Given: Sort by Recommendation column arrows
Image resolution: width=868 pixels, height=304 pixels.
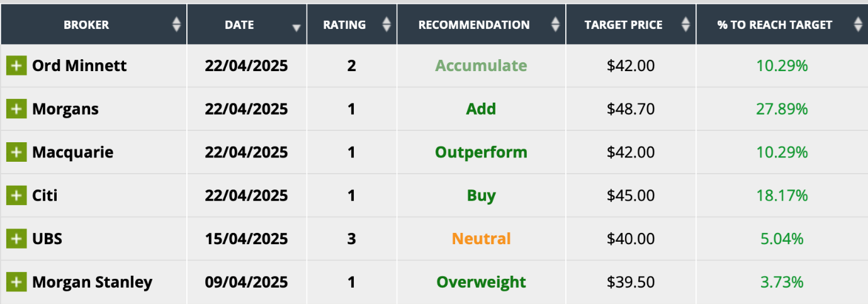Looking at the screenshot, I should (x=555, y=25).
